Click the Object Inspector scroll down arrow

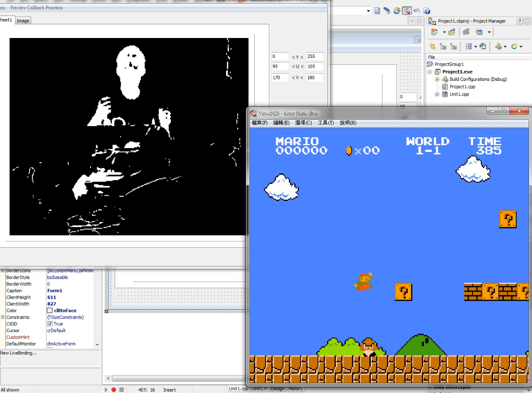click(97, 344)
